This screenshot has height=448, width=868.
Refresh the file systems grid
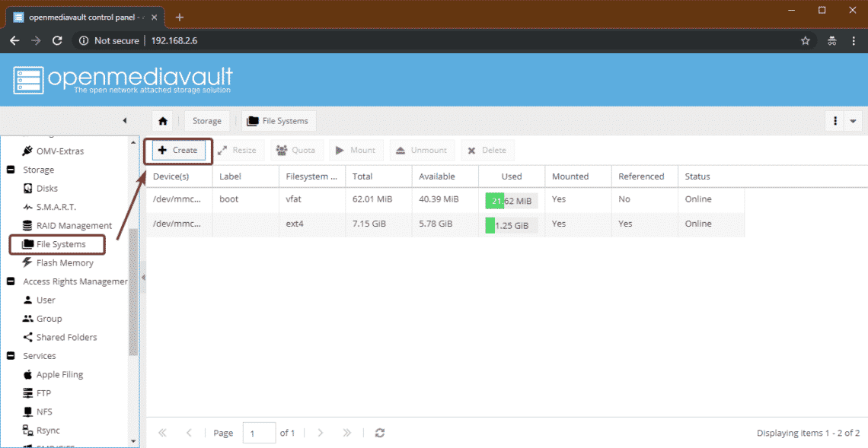point(380,433)
